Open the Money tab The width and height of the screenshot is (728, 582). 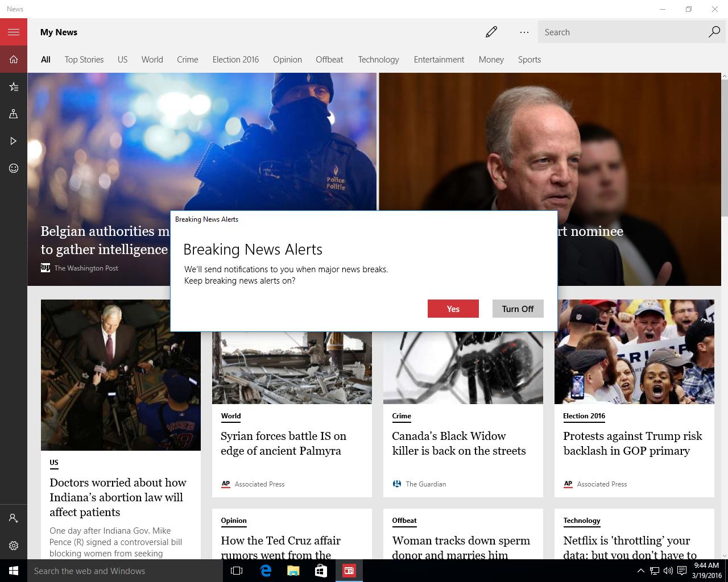pyautogui.click(x=491, y=59)
